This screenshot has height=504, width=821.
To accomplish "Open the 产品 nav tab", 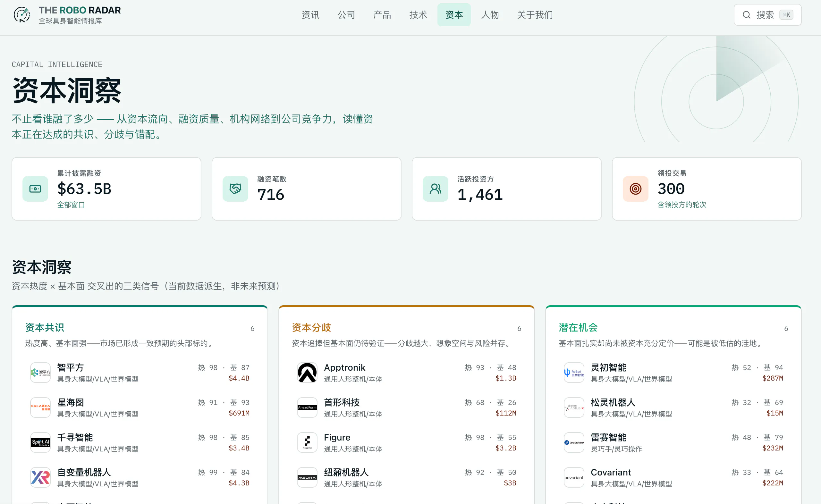I will coord(382,15).
